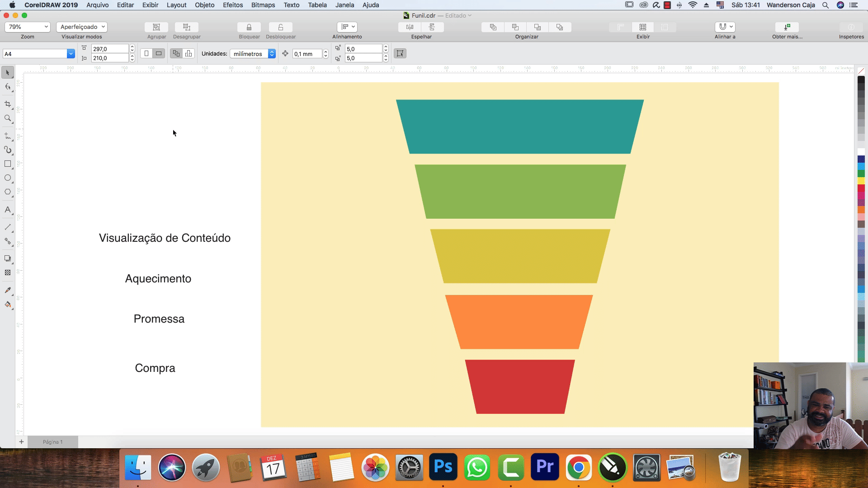Select the Eyedropper tool
The image size is (868, 488).
(x=8, y=290)
